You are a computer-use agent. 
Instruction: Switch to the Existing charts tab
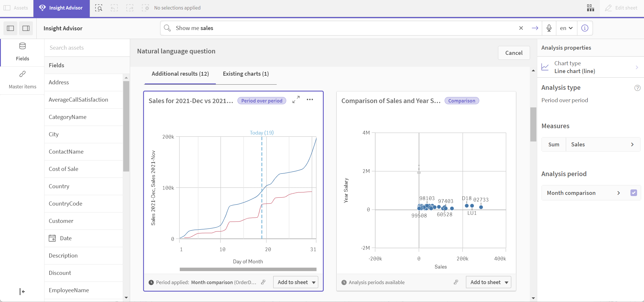(246, 74)
